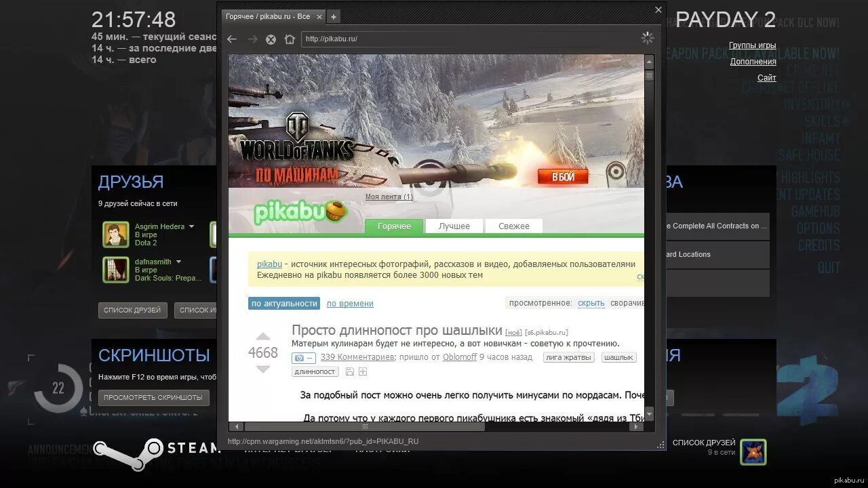Open '339 Комментариев' link
Image resolution: width=868 pixels, height=488 pixels.
click(357, 357)
